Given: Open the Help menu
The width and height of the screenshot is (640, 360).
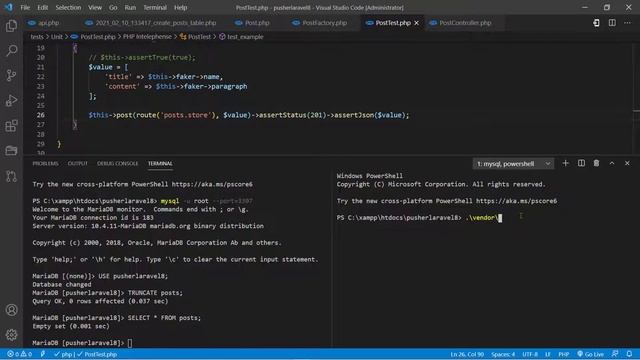Looking at the screenshot, I should click(180, 7).
